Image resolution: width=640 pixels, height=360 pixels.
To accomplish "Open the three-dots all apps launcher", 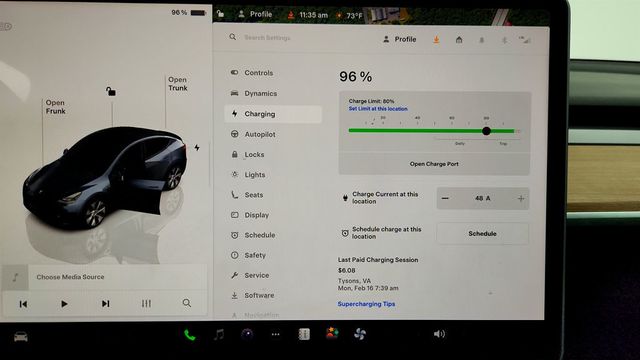I will click(276, 335).
